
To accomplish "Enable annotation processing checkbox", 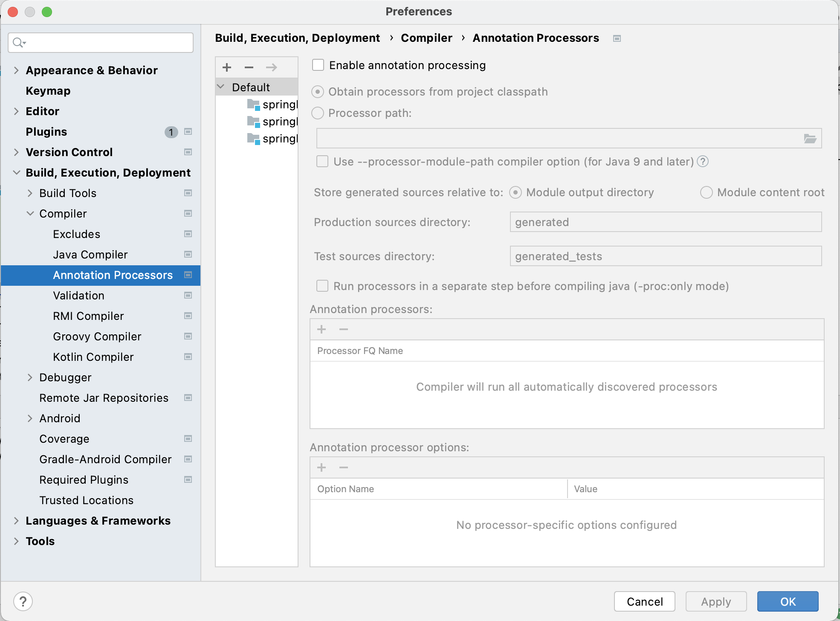I will [x=318, y=65].
